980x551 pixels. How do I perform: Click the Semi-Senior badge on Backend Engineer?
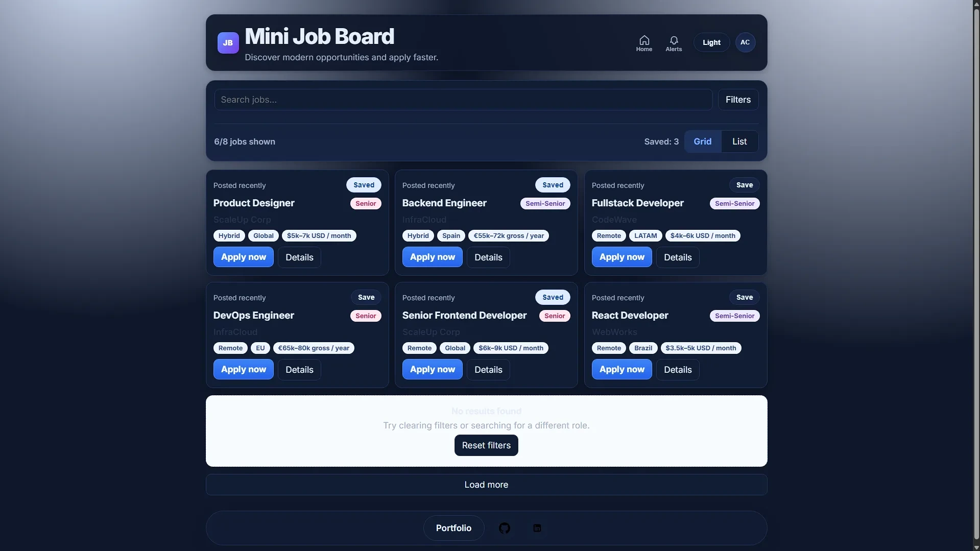[545, 203]
